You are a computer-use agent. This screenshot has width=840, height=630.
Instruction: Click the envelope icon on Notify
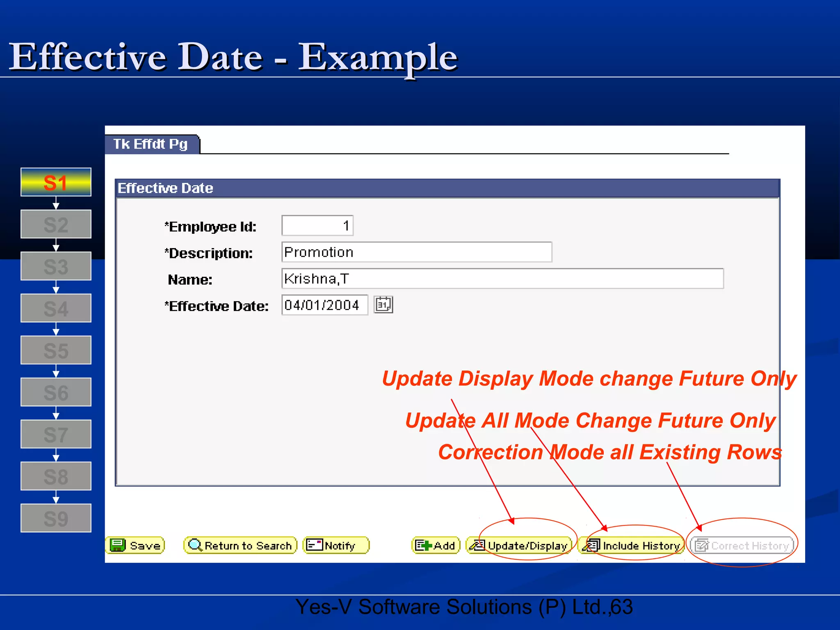pos(315,545)
